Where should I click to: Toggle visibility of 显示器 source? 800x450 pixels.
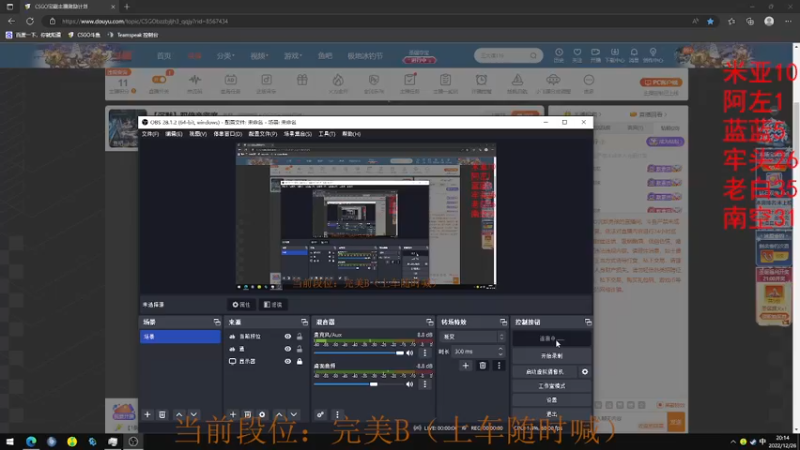pos(288,361)
